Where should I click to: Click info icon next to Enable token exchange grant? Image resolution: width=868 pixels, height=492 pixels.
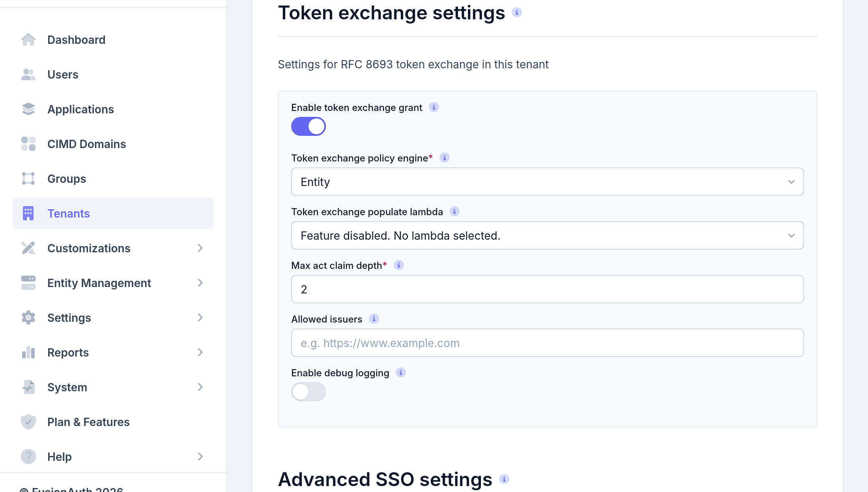[x=434, y=107]
